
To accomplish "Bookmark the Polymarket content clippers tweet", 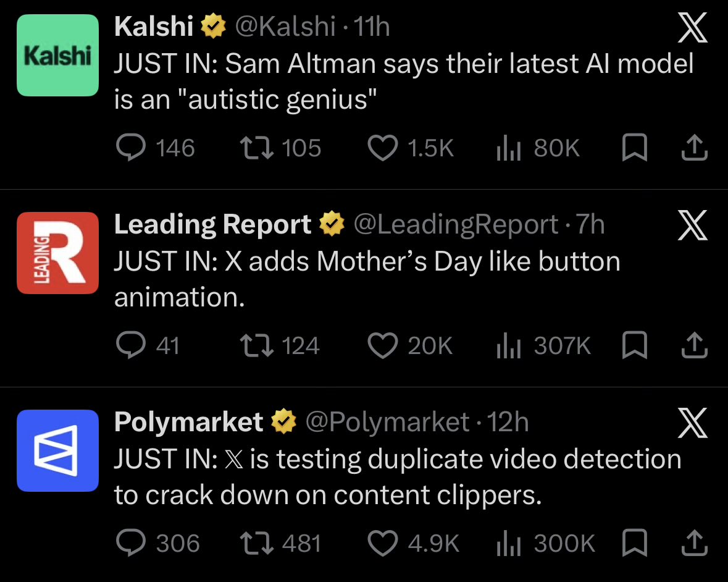I will coord(634,543).
